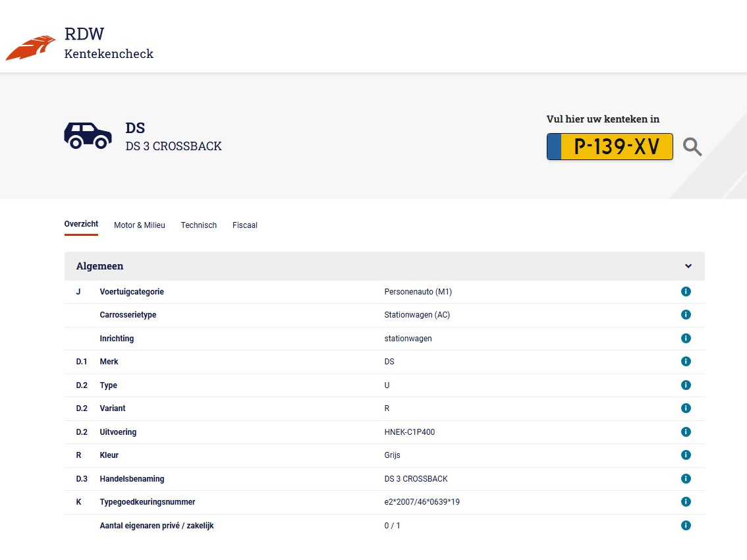
Task: Click the Voertuigcategorie label
Action: pyautogui.click(x=132, y=292)
